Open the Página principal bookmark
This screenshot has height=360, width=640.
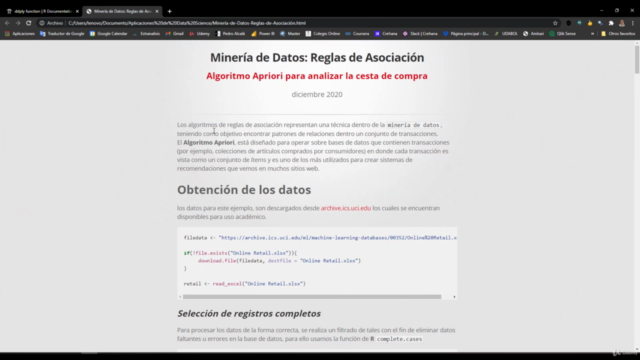point(466,34)
